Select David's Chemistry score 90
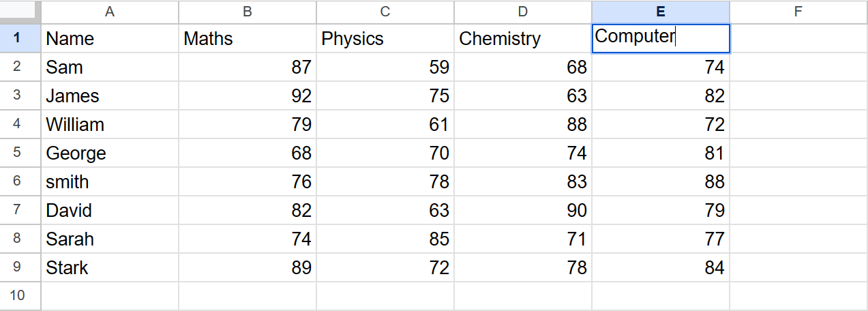The height and width of the screenshot is (311, 868). tap(523, 210)
